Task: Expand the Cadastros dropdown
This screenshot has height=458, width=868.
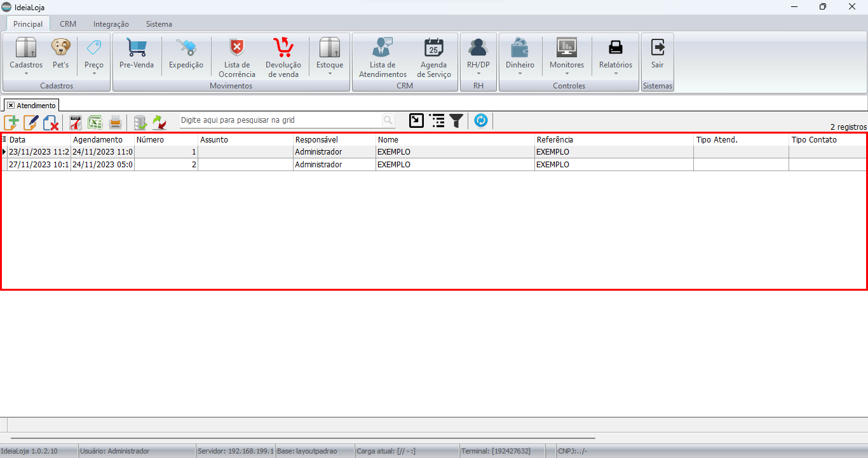Action: 26,57
